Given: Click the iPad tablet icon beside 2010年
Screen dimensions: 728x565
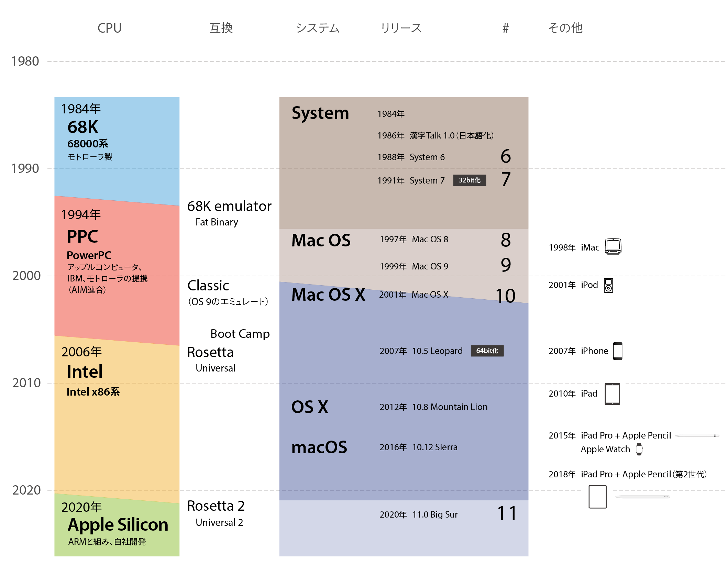Looking at the screenshot, I should click(x=612, y=394).
